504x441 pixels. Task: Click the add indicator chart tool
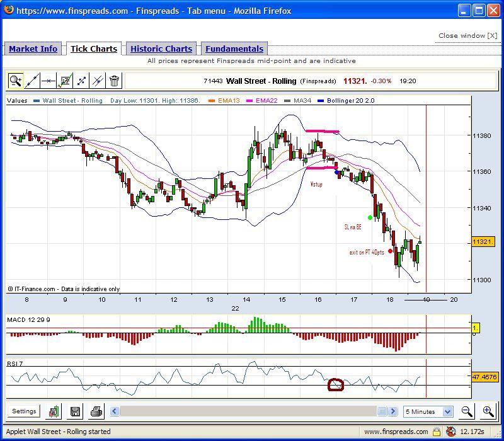coord(65,81)
